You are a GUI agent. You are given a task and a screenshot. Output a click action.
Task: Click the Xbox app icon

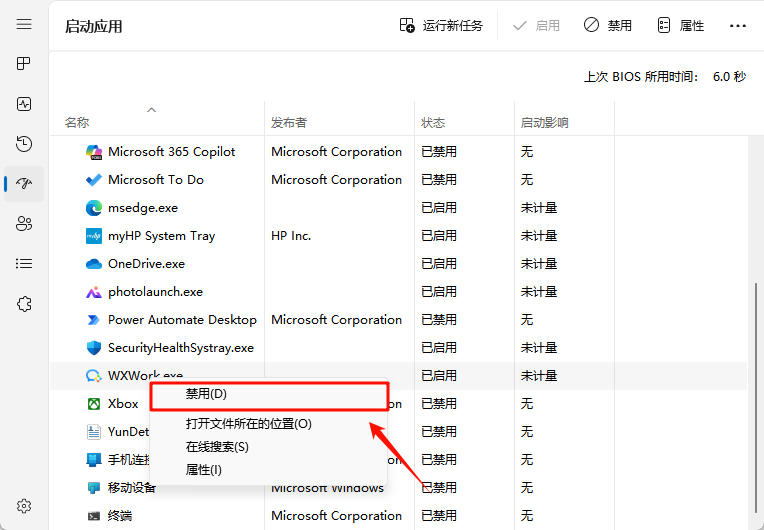[94, 404]
